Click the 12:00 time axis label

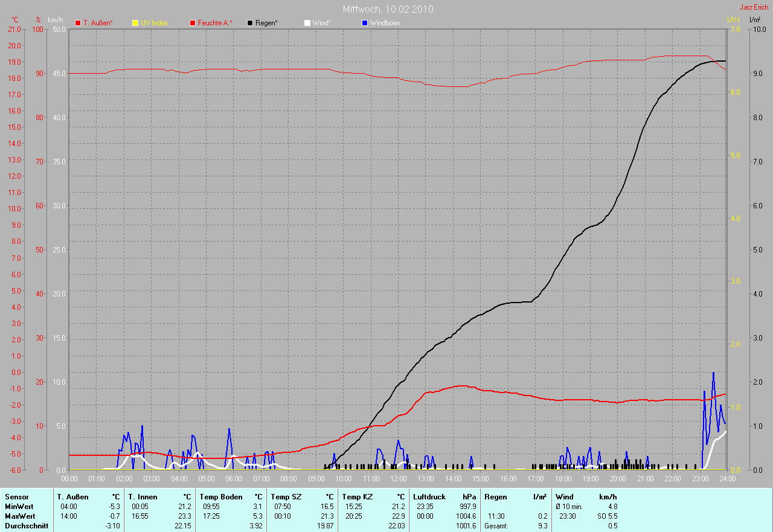pos(399,479)
